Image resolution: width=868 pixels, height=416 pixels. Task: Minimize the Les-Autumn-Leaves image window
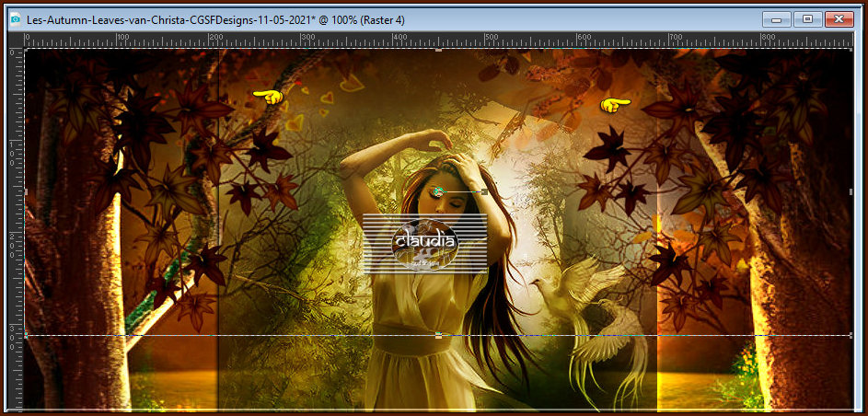tap(776, 19)
